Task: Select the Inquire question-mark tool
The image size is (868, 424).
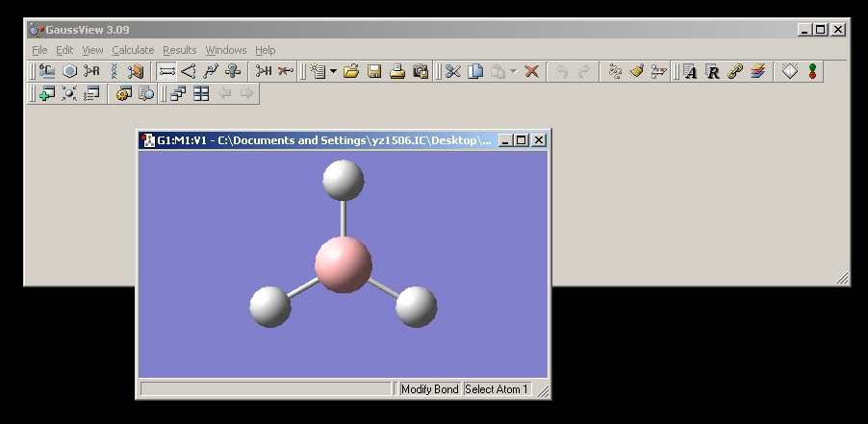Action: click(x=233, y=71)
